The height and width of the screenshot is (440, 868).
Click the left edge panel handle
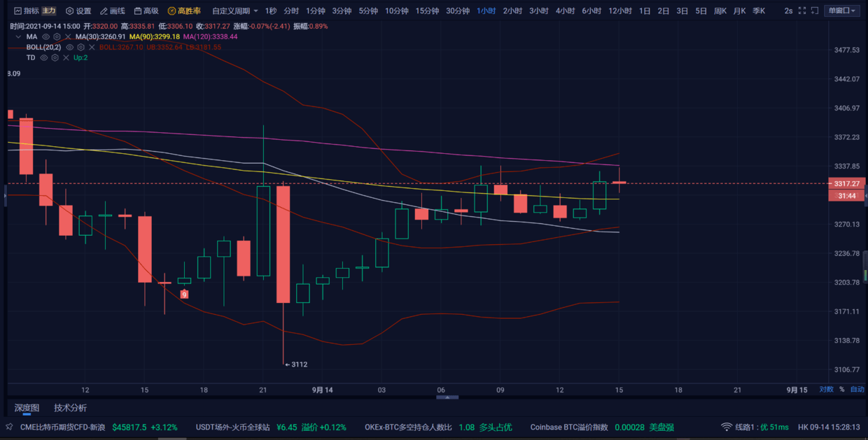point(5,197)
